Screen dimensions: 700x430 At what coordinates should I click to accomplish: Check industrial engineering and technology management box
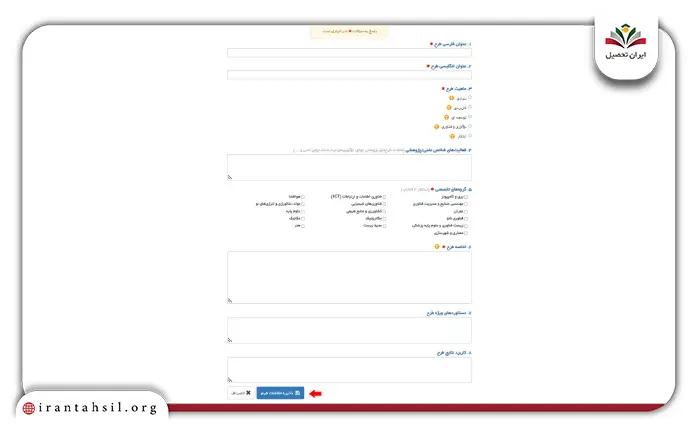click(466, 204)
